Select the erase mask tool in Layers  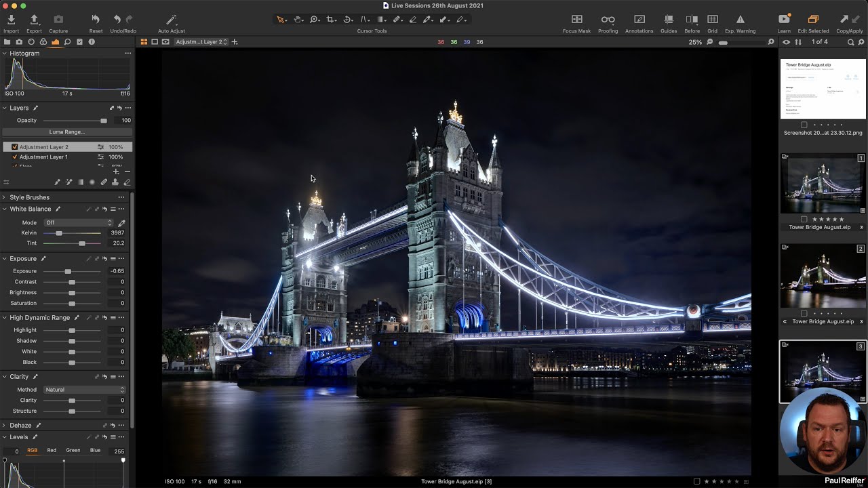(x=127, y=182)
